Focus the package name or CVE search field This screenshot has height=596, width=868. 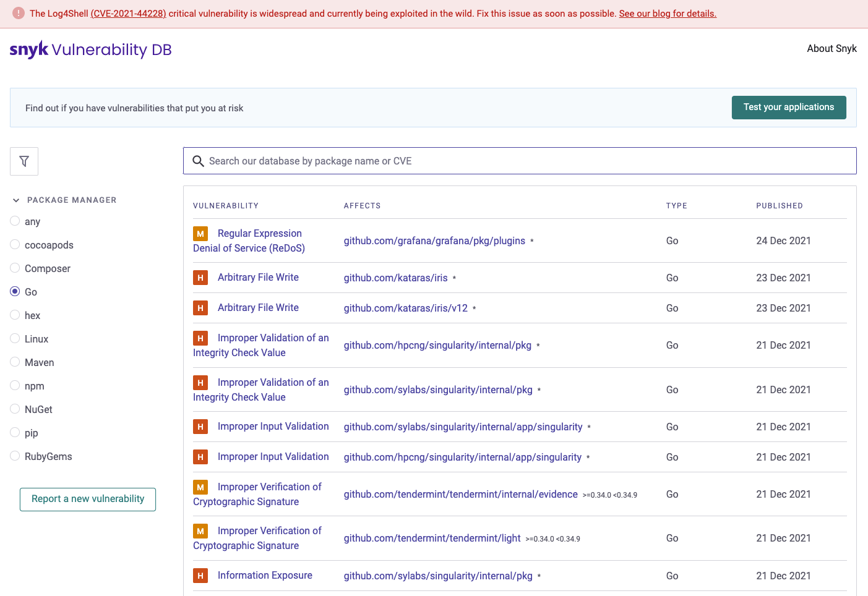click(x=520, y=161)
